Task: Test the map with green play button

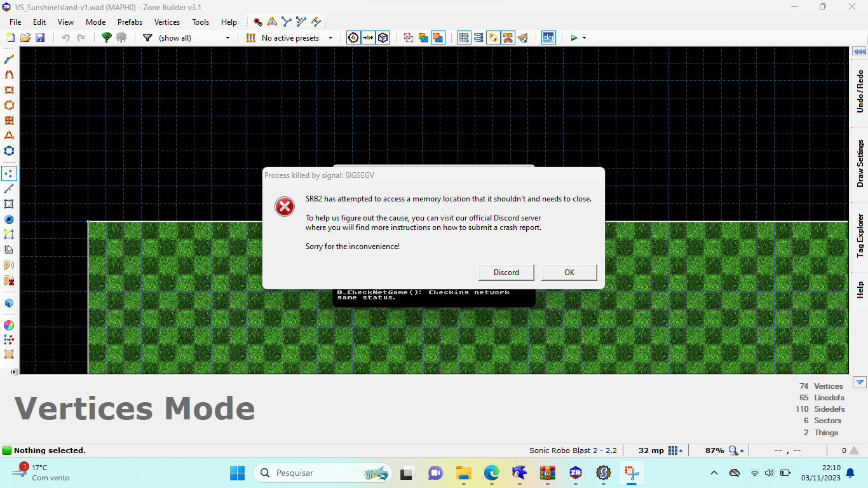Action: click(574, 38)
